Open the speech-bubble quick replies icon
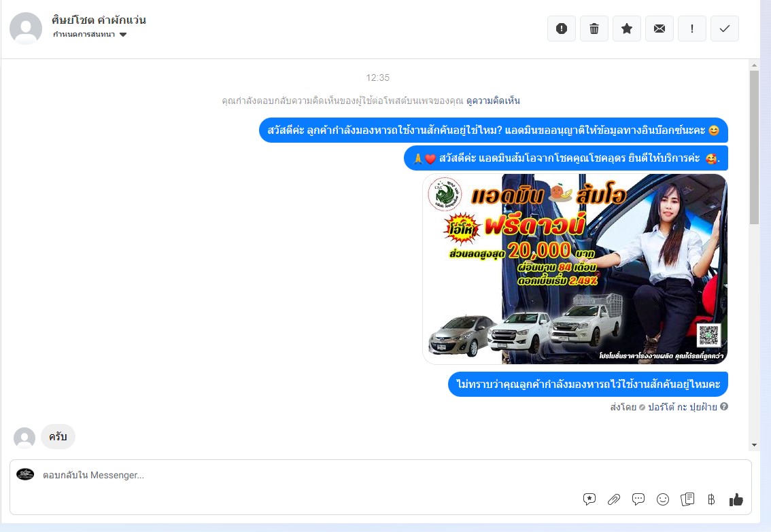The image size is (771, 532). (x=638, y=499)
